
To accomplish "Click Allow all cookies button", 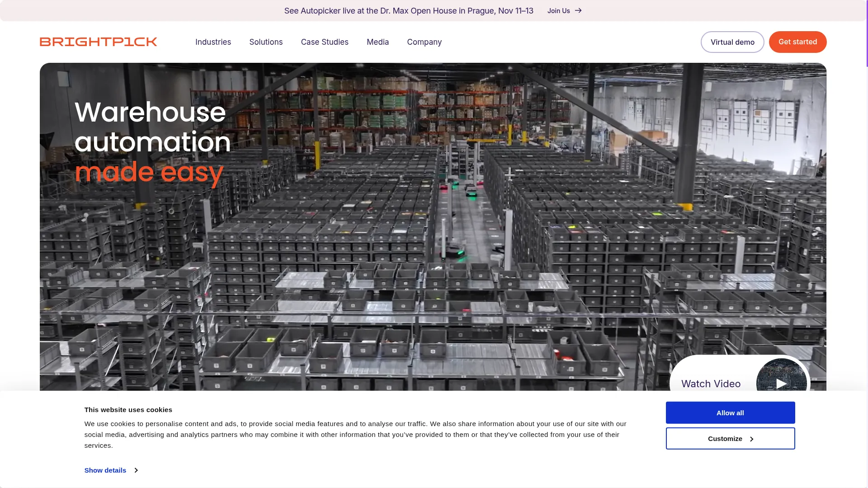I will [x=730, y=413].
